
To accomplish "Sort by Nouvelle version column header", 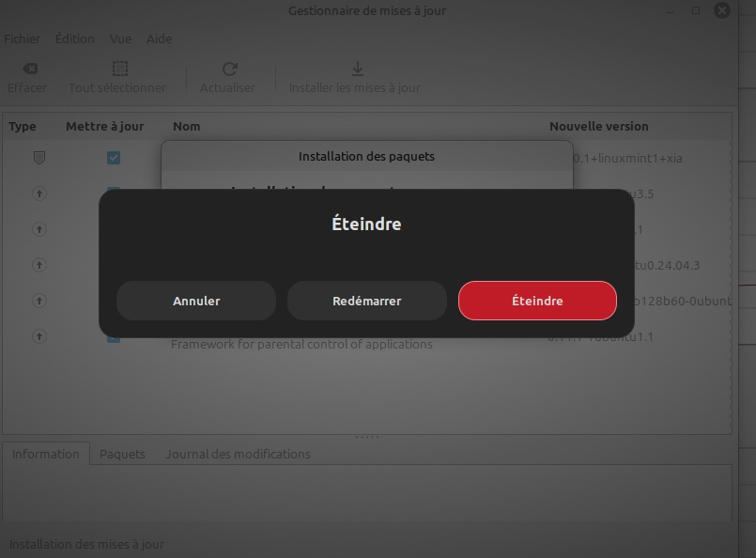I will (599, 127).
